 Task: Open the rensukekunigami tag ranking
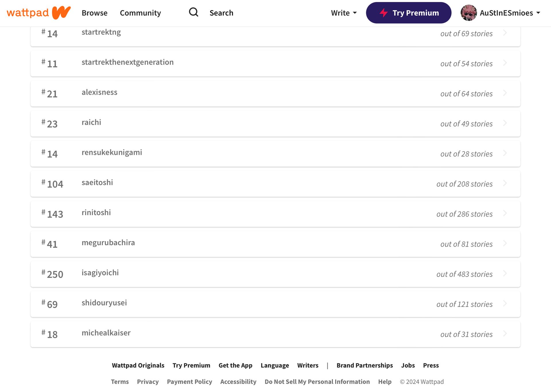(x=275, y=153)
